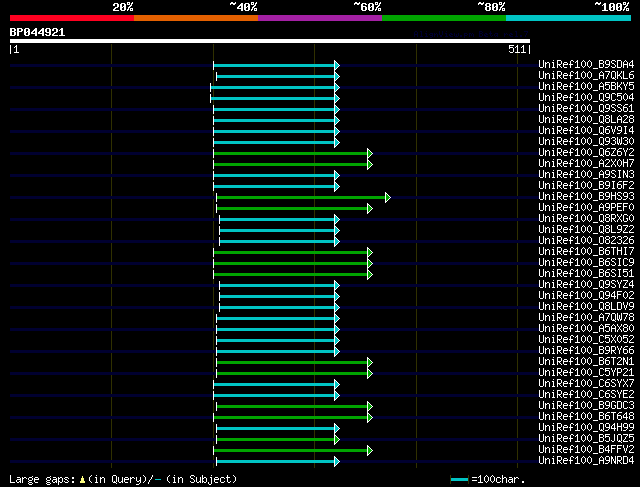640x487 pixels.
Task: Click the red 20% identity color band
Action: 72,18
